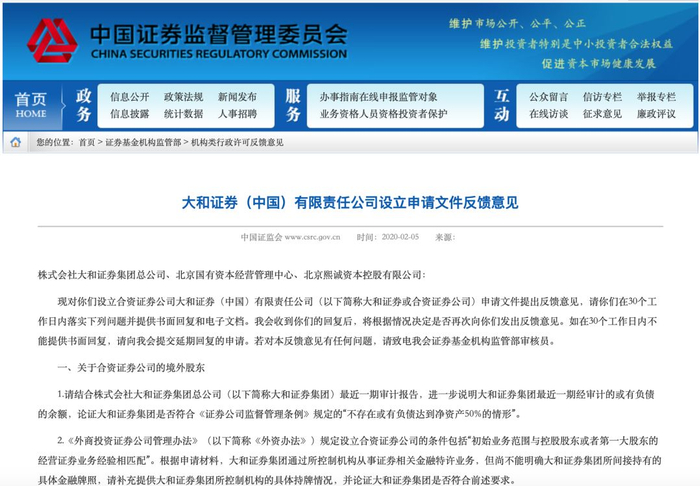Open the 在线访谈 link

pyautogui.click(x=549, y=114)
